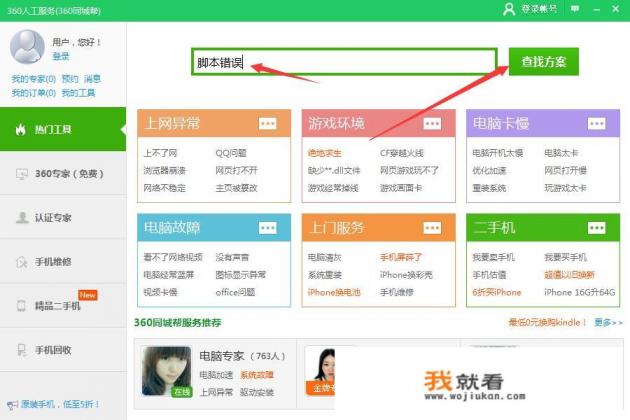The width and height of the screenshot is (630, 420).
Task: Select 缺少**.dll文件 entry
Action: [x=334, y=170]
